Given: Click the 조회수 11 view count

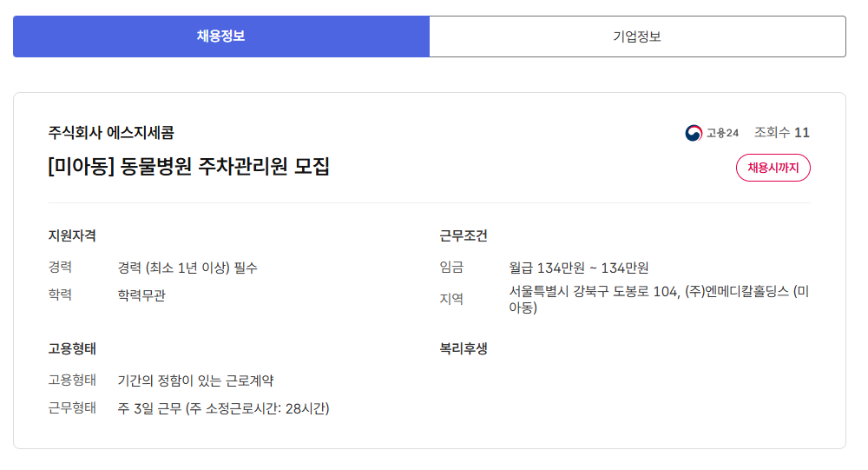Looking at the screenshot, I should point(781,133).
